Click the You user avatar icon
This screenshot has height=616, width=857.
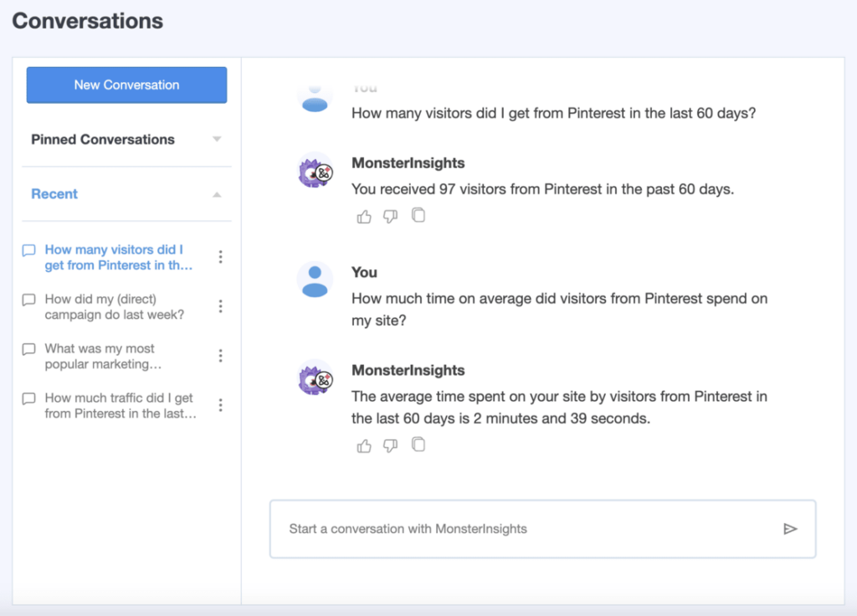(x=314, y=282)
